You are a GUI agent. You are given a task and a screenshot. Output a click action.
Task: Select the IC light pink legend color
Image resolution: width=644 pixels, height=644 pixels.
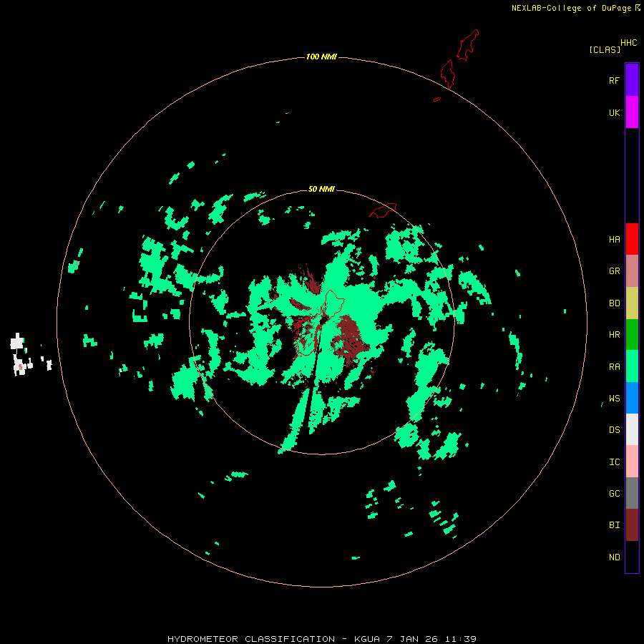tap(632, 462)
